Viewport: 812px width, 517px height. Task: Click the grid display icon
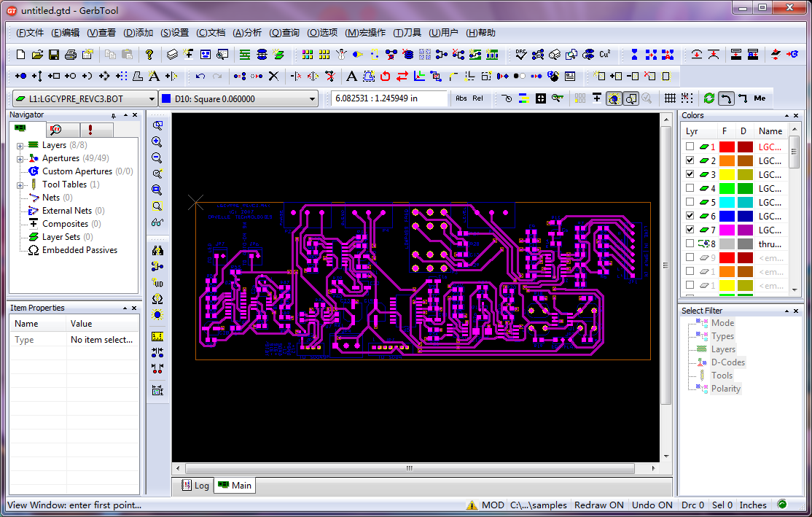pyautogui.click(x=670, y=98)
